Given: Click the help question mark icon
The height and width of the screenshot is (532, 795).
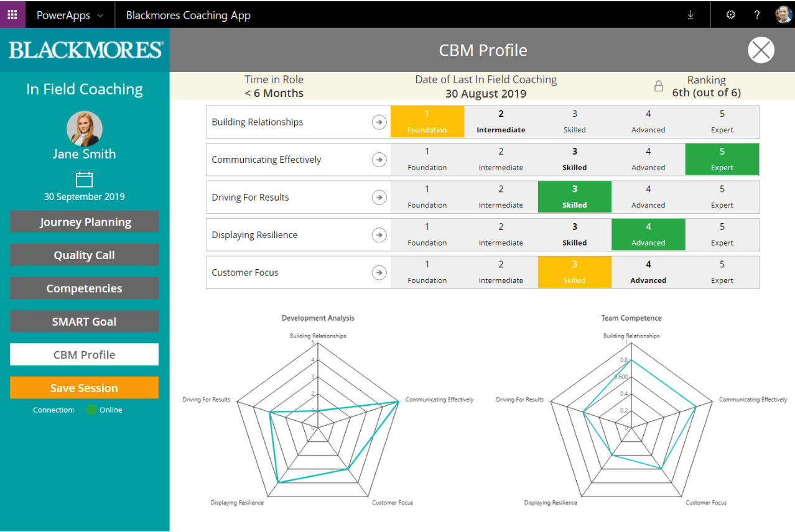Looking at the screenshot, I should point(757,15).
